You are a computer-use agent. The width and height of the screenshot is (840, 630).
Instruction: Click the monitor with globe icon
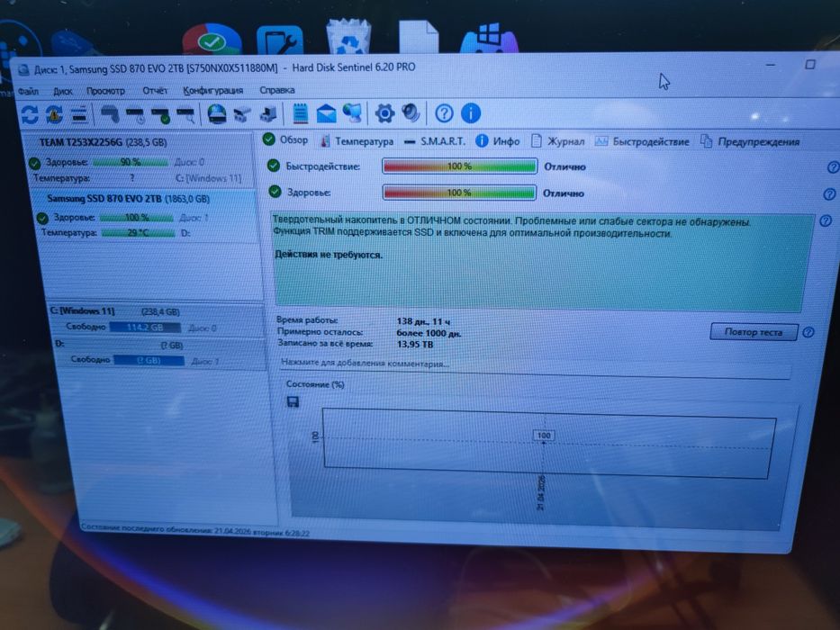click(x=353, y=112)
